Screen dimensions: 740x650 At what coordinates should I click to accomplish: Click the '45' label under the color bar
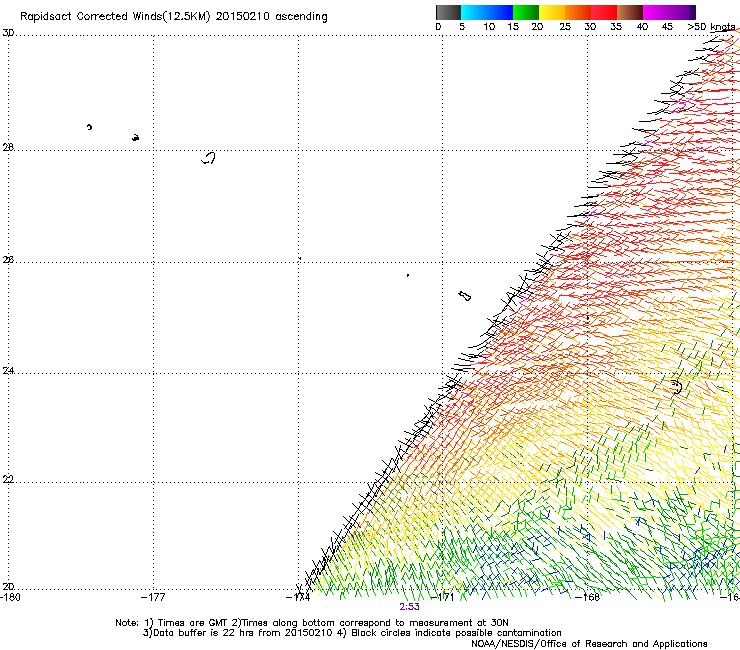(x=667, y=27)
